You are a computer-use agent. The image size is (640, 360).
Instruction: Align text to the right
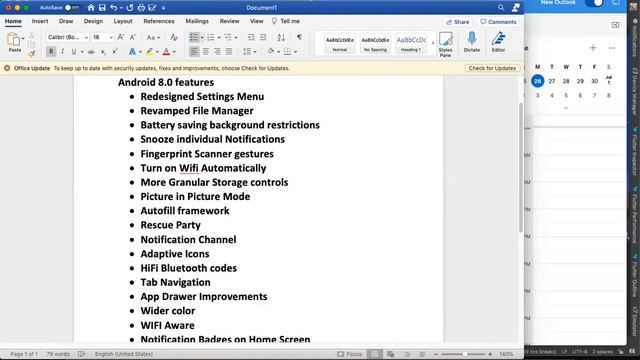click(217, 52)
